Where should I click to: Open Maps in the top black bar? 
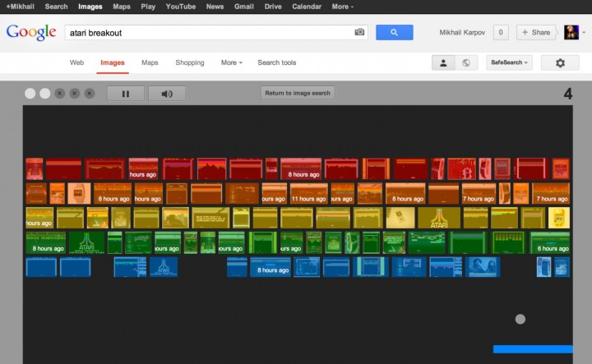[x=122, y=7]
